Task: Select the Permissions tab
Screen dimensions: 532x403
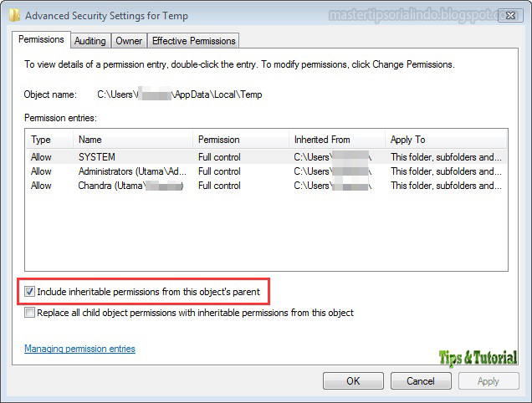Action: click(x=41, y=39)
